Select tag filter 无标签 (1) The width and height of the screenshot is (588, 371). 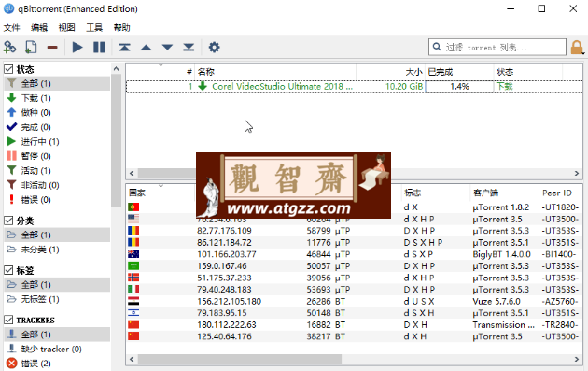tap(57, 299)
